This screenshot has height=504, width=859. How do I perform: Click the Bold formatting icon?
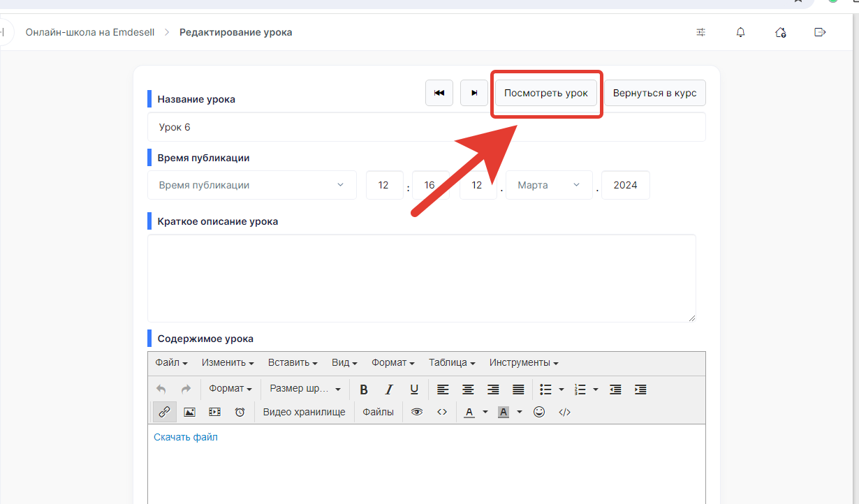364,390
